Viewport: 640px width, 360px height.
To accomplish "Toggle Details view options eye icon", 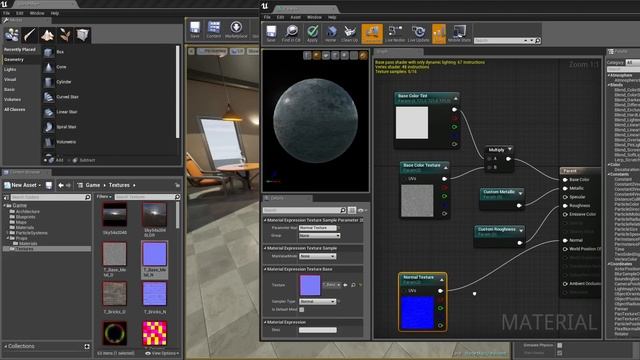I will tap(362, 210).
